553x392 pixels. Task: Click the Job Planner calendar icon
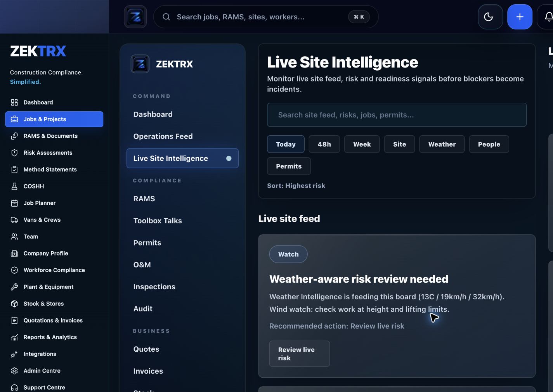pyautogui.click(x=14, y=203)
